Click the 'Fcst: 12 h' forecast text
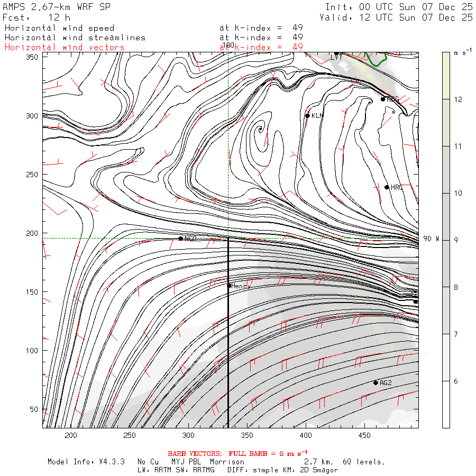Image resolution: width=476 pixels, height=476 pixels. coord(36,17)
